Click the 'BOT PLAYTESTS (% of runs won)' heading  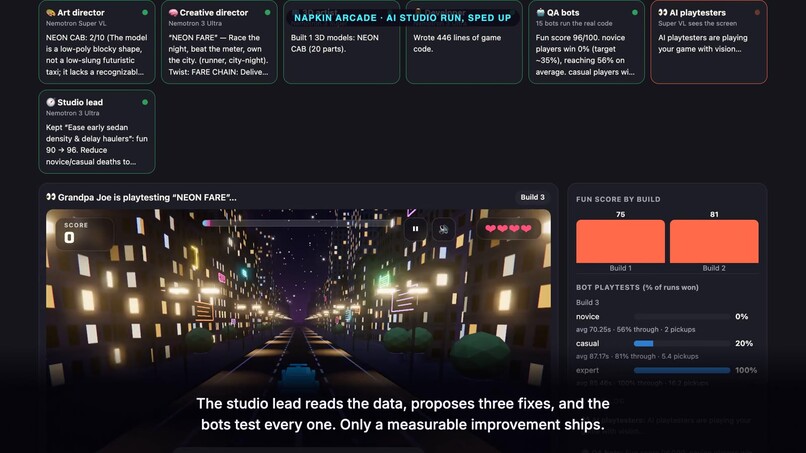[x=637, y=287]
